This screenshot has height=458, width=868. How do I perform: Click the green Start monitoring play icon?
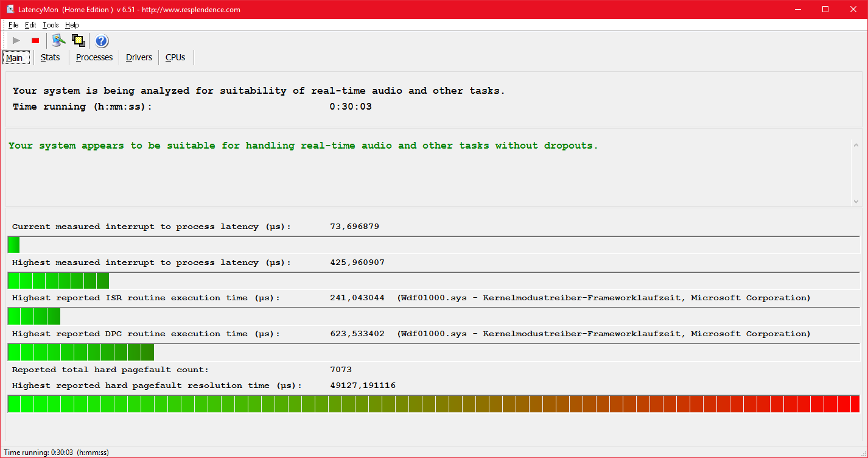tap(16, 41)
